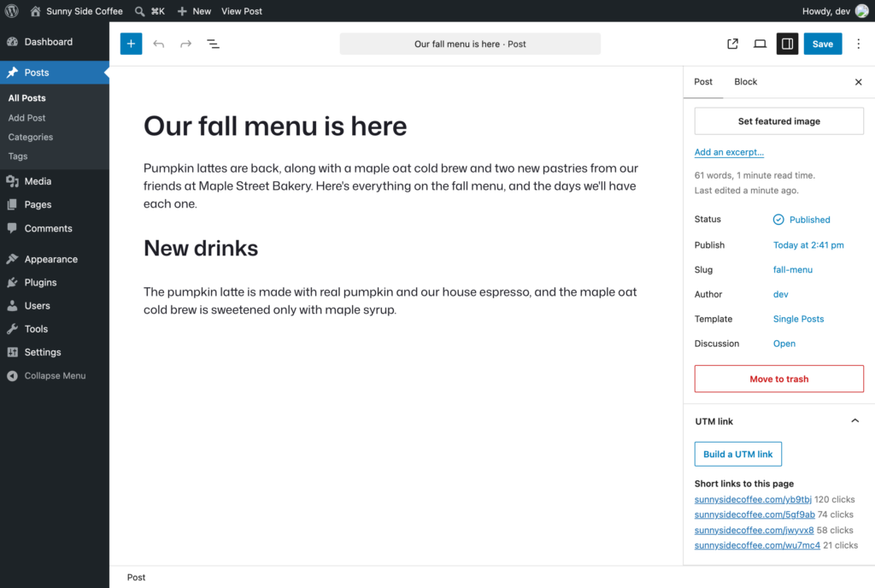Click View Post in the admin bar
The width and height of the screenshot is (875, 588).
(x=242, y=11)
